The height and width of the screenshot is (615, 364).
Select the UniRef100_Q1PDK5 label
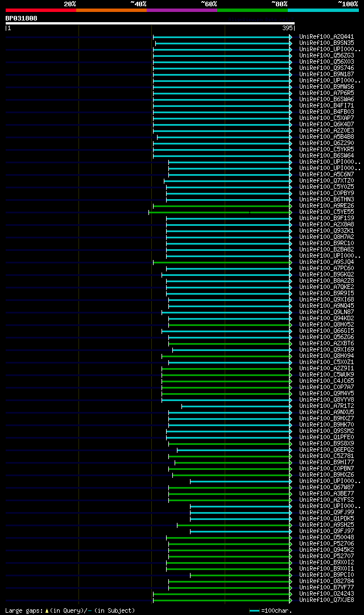tap(326, 518)
